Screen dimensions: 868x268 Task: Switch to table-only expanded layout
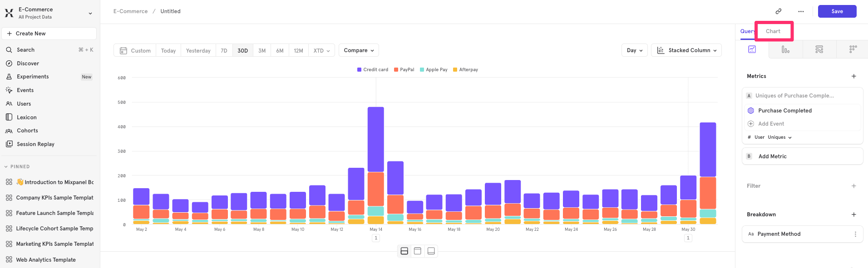[431, 251]
